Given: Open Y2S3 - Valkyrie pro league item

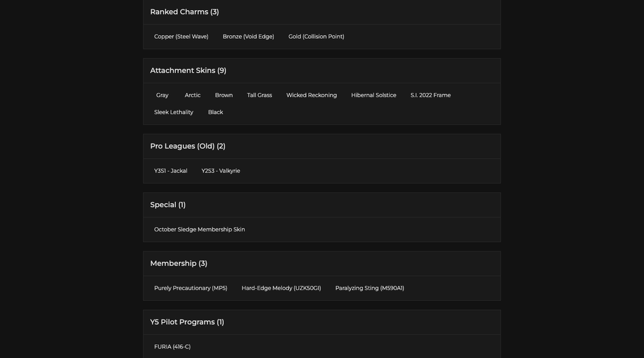Looking at the screenshot, I should pos(221,171).
